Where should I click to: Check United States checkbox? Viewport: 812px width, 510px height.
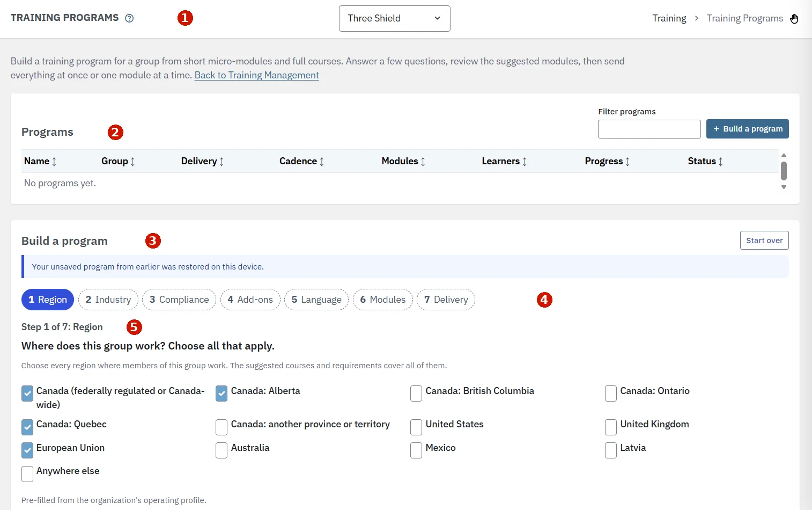(416, 427)
